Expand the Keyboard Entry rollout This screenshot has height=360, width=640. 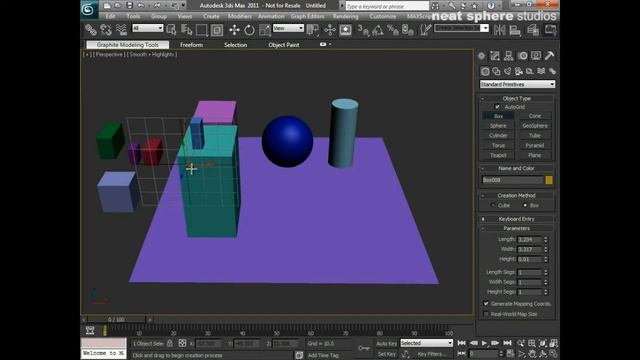tap(516, 219)
